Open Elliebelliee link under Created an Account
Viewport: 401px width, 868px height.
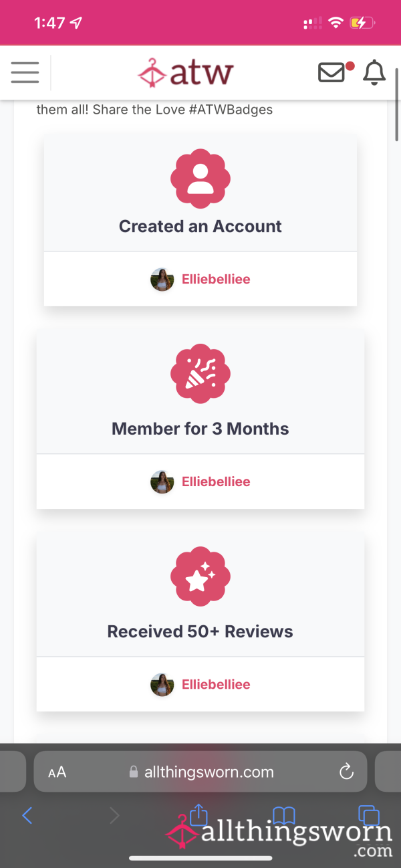tap(216, 279)
